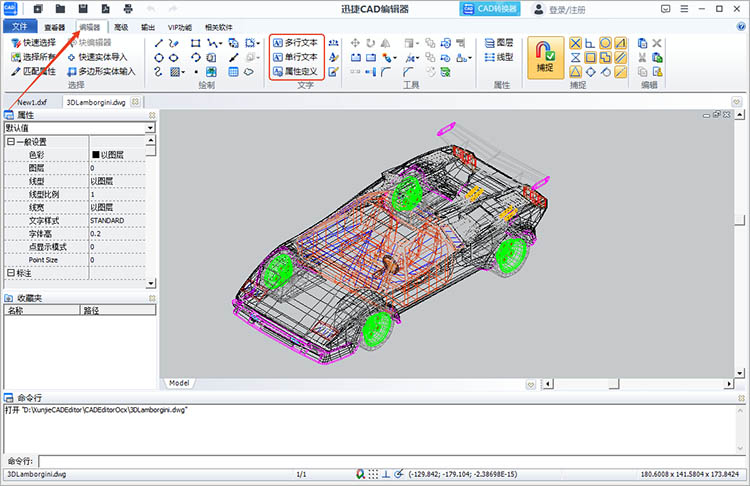Image resolution: width=750 pixels, height=486 pixels.
Task: Toggle center snap circle icon
Action: pos(605,44)
